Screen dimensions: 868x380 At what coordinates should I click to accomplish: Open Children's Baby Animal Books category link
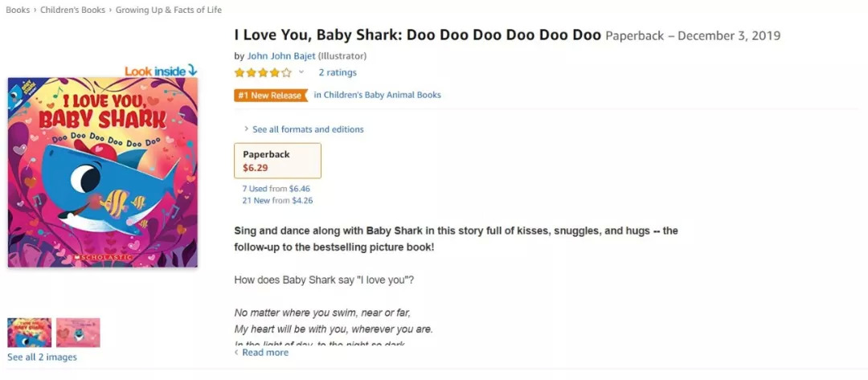(x=377, y=95)
